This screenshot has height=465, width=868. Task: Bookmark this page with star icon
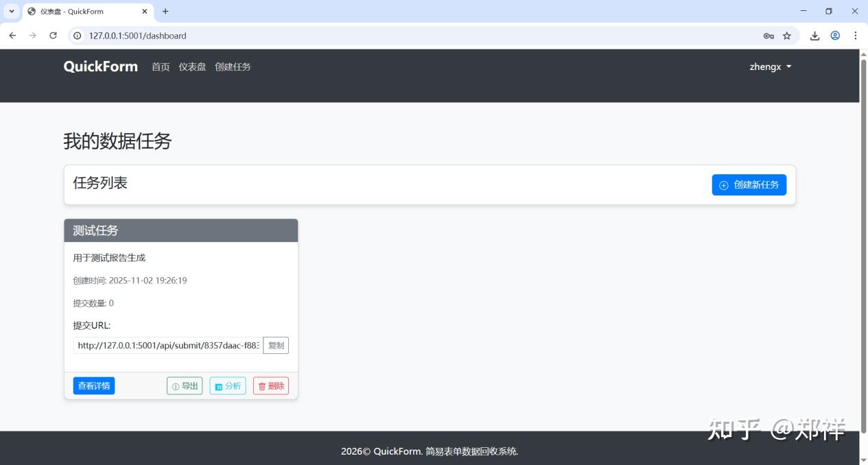point(787,36)
